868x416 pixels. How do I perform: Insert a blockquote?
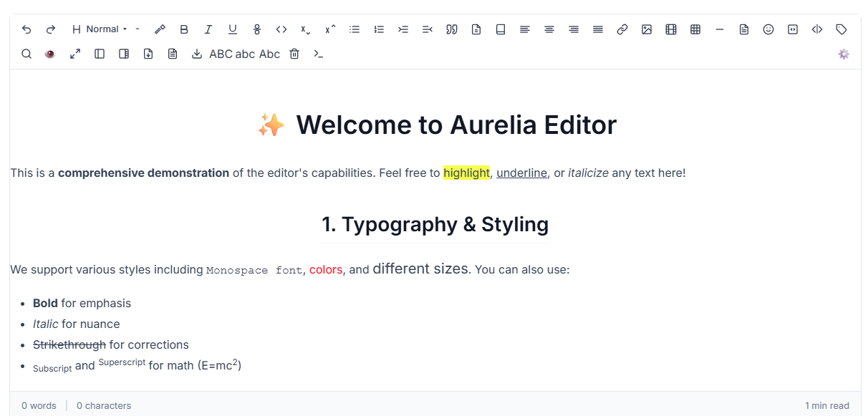[x=452, y=29]
